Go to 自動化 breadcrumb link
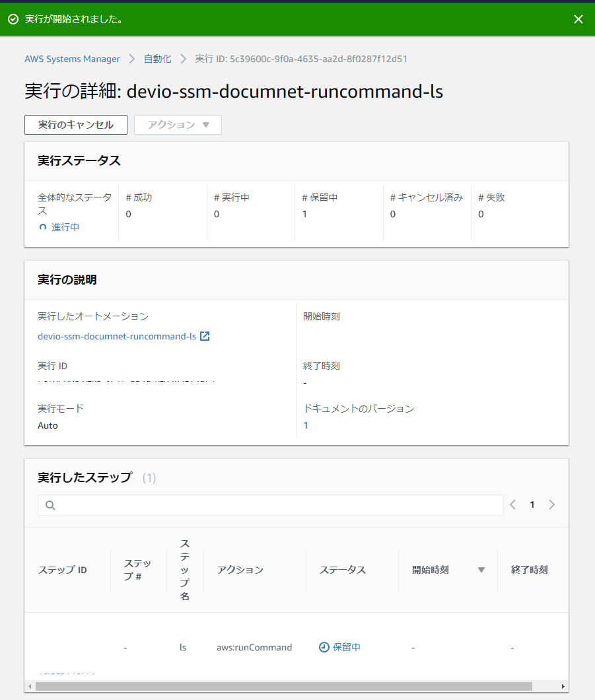595x700 pixels. pos(158,59)
